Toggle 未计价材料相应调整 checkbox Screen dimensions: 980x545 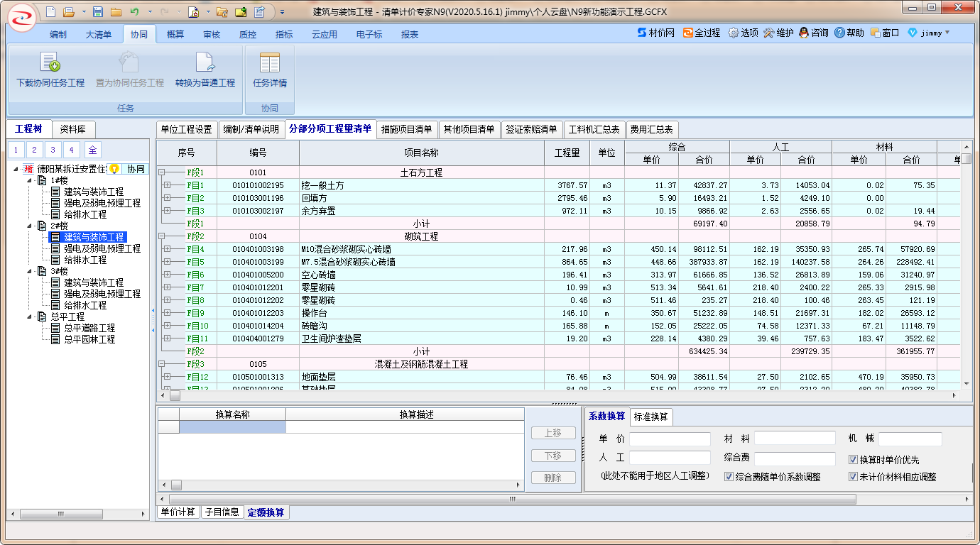pyautogui.click(x=853, y=477)
